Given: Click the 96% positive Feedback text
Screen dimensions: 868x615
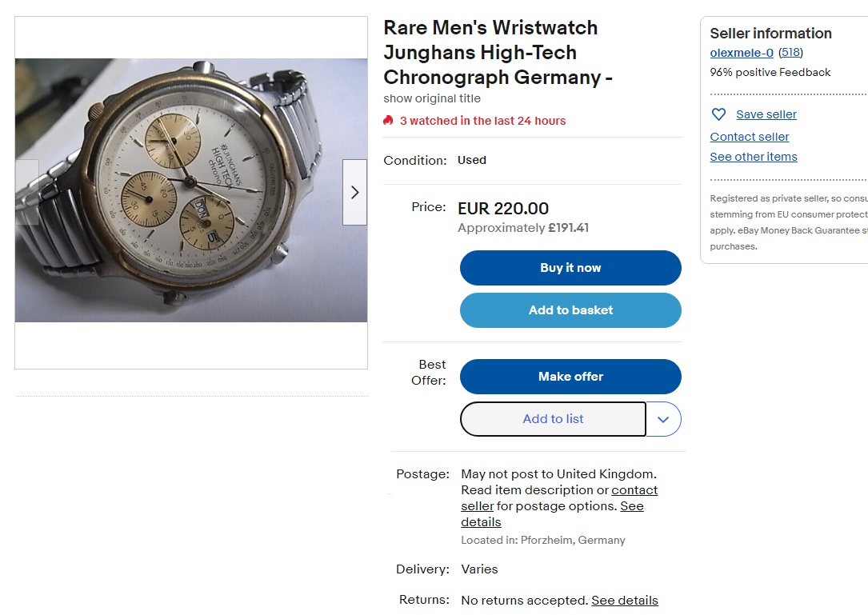Looking at the screenshot, I should pyautogui.click(x=770, y=72).
